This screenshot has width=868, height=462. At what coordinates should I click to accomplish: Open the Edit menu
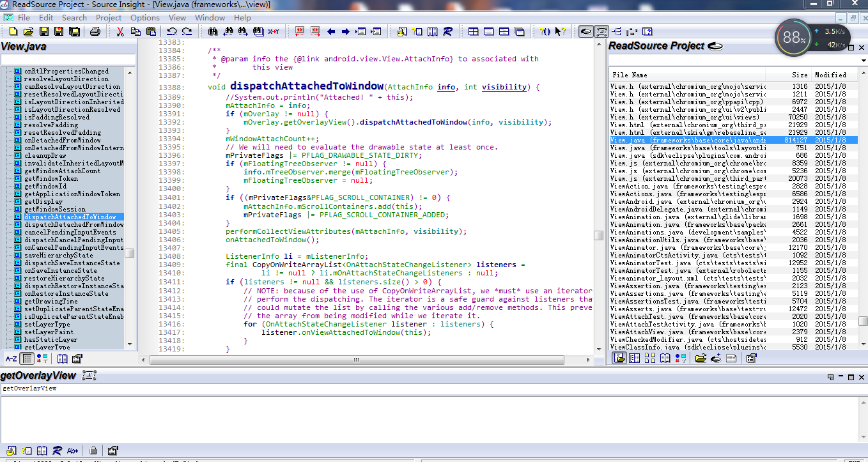pyautogui.click(x=46, y=18)
